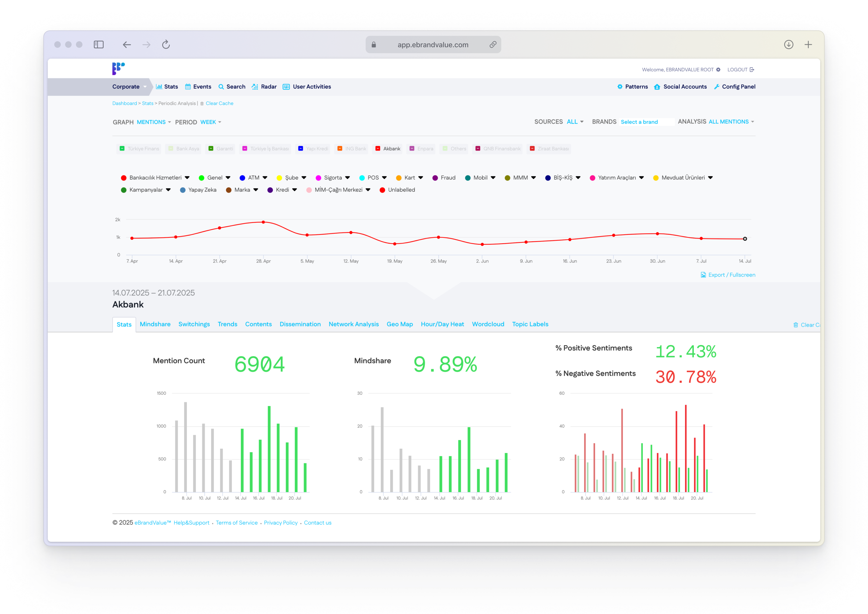Open Social Accounts management
Viewport: 868px width, 614px height.
[680, 86]
